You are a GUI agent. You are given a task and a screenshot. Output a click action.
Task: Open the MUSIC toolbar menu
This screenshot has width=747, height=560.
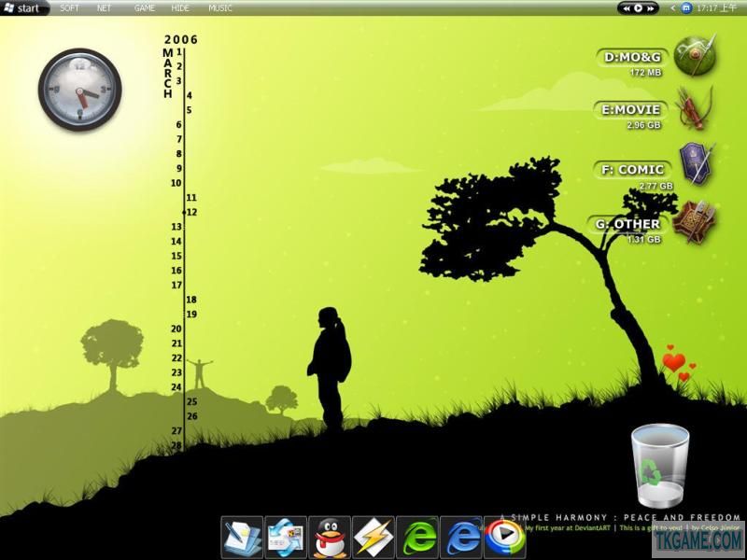click(x=220, y=8)
